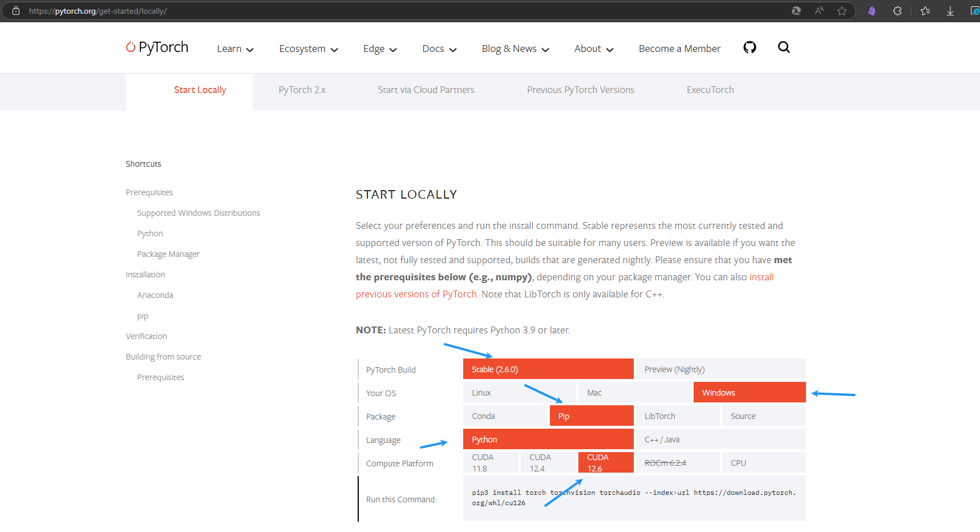
Task: Select C++ / Java language option
Action: (720, 440)
